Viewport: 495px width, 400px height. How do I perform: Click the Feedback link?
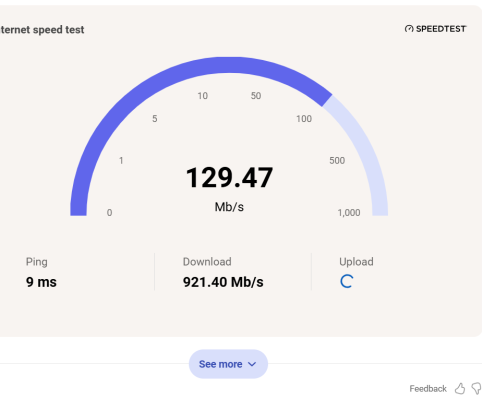(428, 389)
